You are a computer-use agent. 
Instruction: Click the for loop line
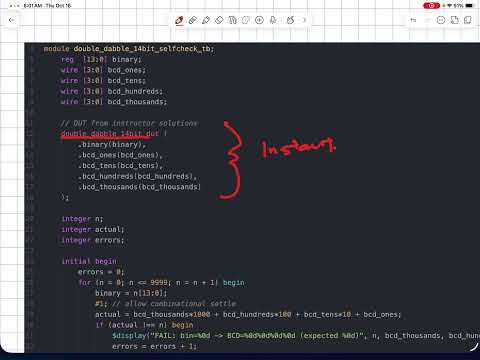click(161, 283)
